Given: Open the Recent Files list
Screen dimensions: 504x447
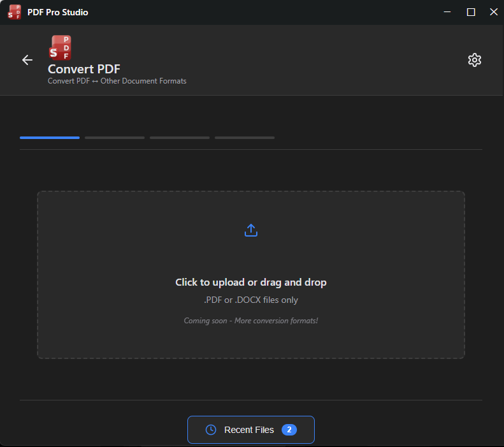Looking at the screenshot, I should click(251, 430).
